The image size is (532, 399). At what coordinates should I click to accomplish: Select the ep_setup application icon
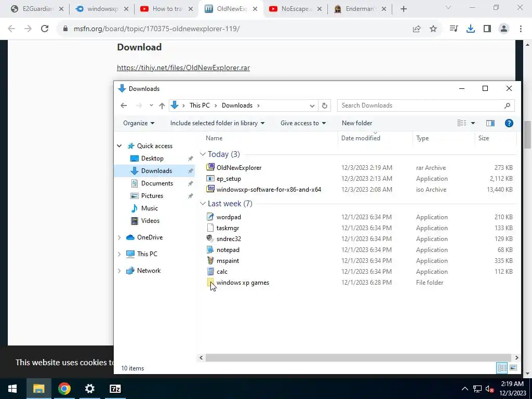pos(210,179)
